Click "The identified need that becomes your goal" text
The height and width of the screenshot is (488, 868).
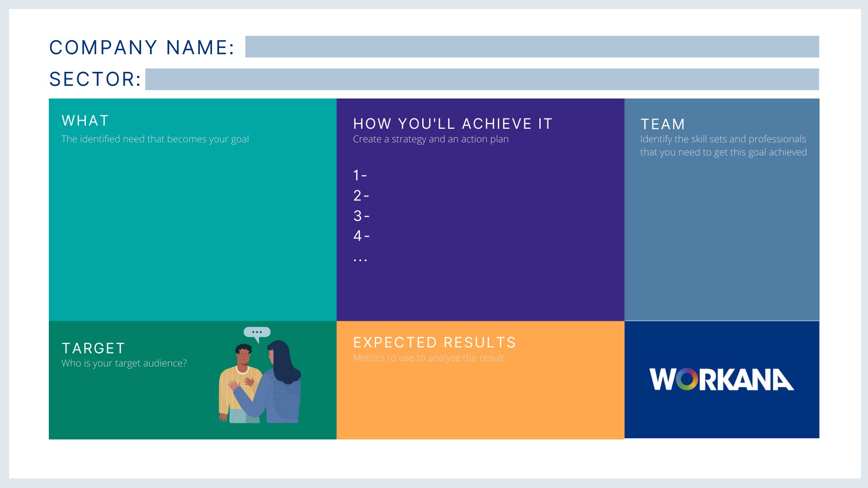(155, 139)
